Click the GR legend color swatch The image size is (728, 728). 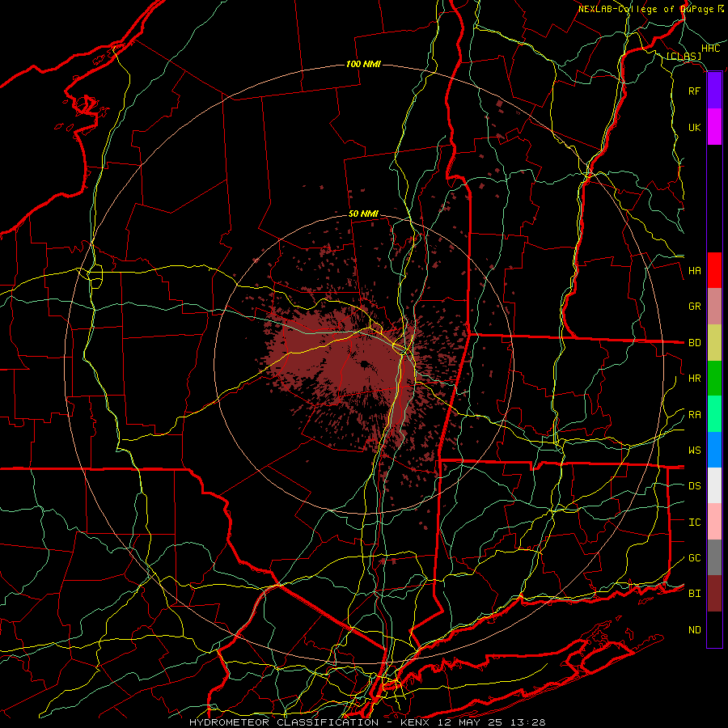714,306
